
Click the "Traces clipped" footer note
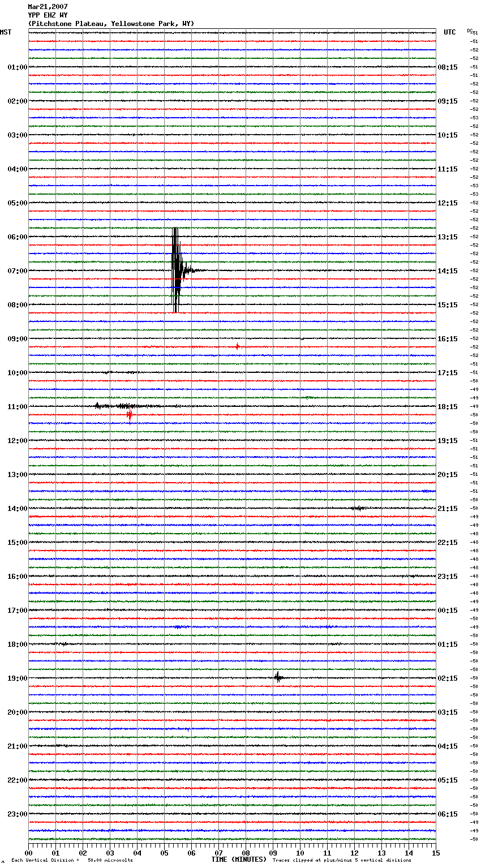pos(342,861)
